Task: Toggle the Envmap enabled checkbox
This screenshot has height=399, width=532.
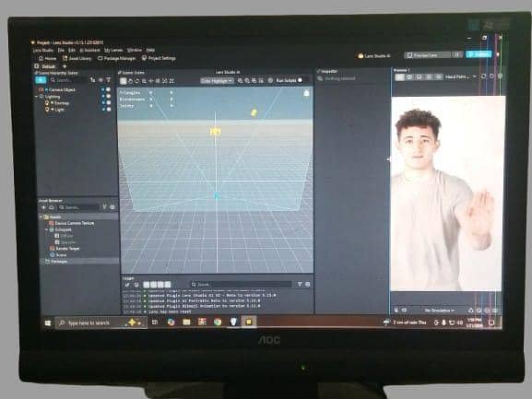Action: tap(108, 102)
